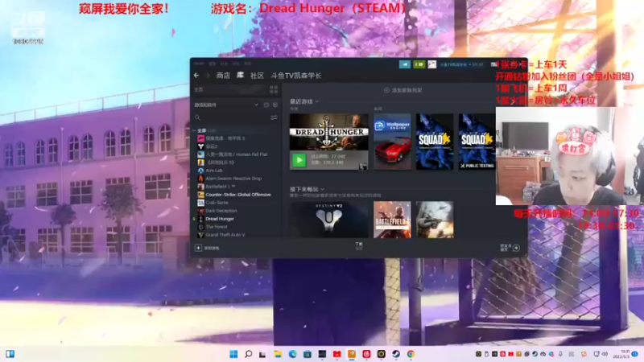Screen dimensions: 644x362
Task: Open the Squad Public Testing thumbnail
Action: pos(477,142)
